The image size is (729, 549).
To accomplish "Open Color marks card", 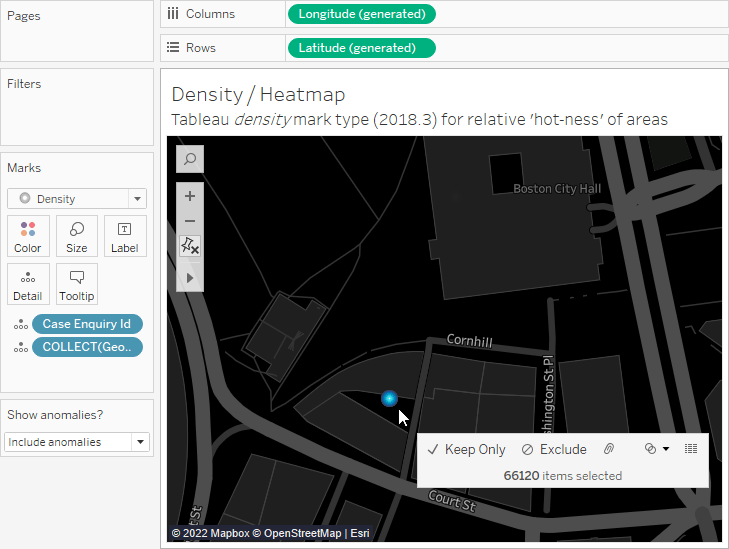I will coord(28,236).
